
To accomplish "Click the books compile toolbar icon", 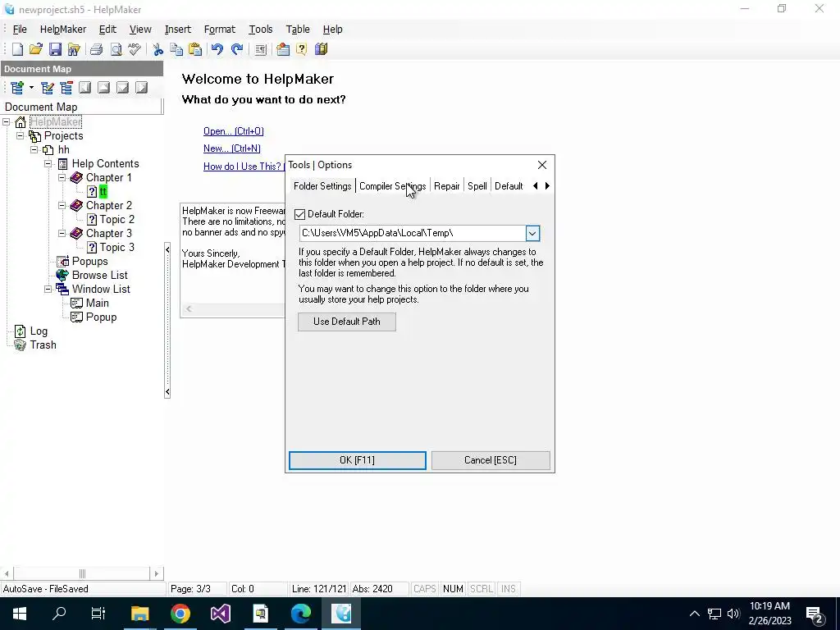I will pos(321,49).
